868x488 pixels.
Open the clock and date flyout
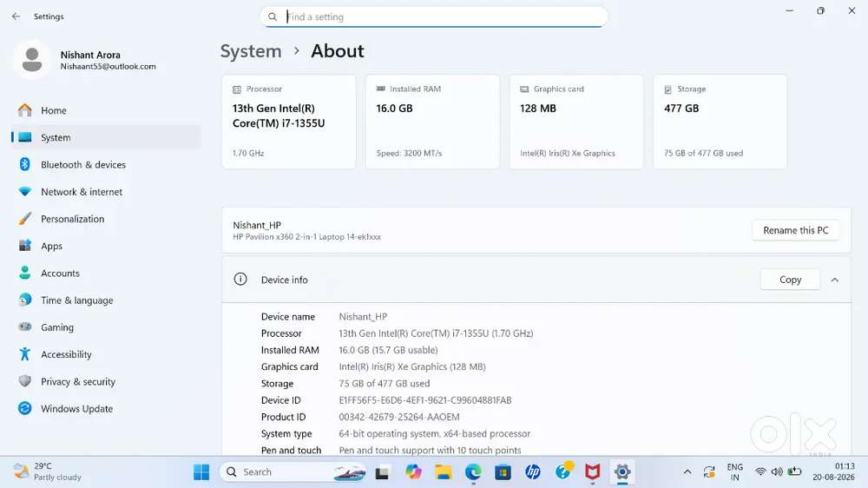point(833,472)
